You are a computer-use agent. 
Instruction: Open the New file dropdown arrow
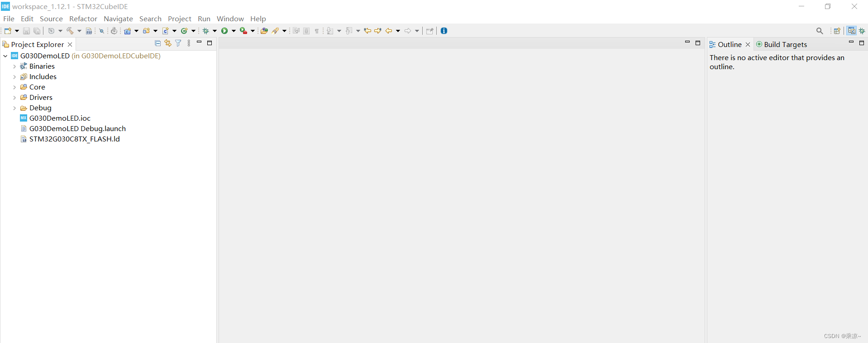point(17,31)
